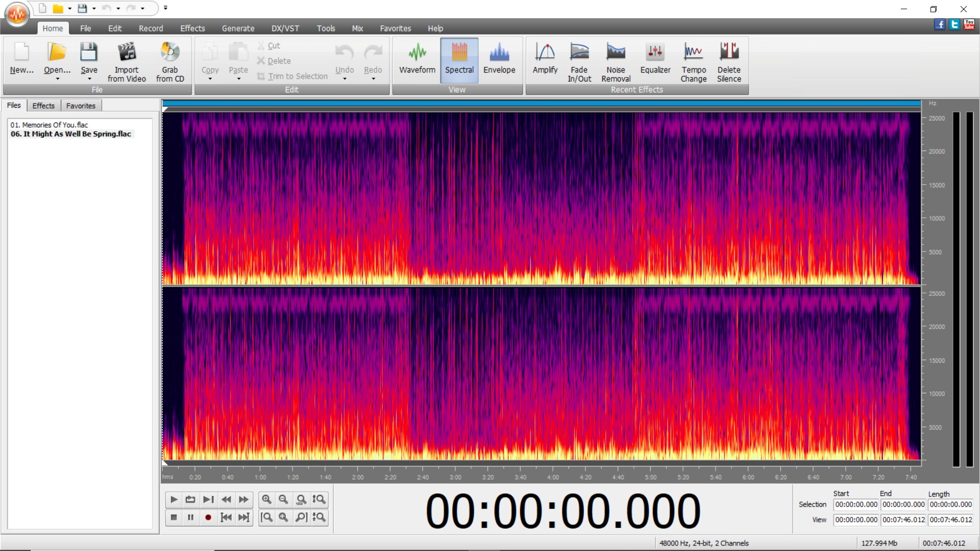This screenshot has width=980, height=551.
Task: Expand the Save dropdown arrow
Action: (x=89, y=79)
